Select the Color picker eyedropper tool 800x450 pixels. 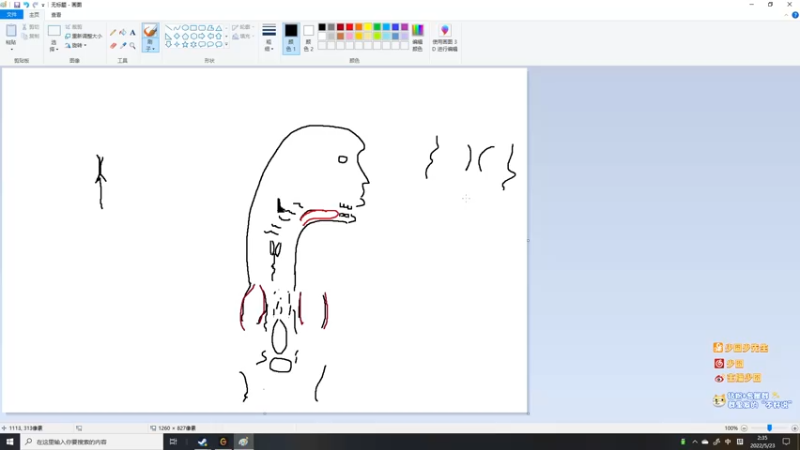pos(122,45)
